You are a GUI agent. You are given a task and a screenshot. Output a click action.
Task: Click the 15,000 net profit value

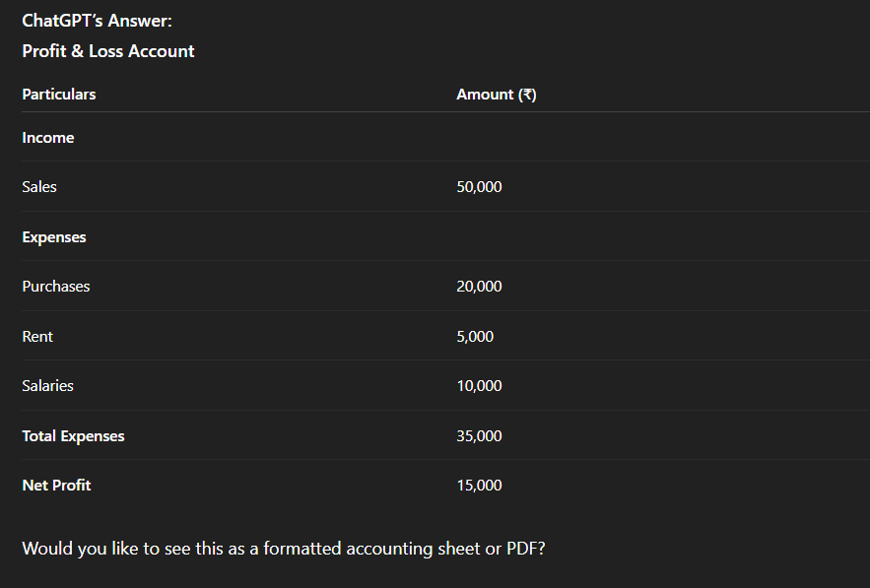(479, 486)
